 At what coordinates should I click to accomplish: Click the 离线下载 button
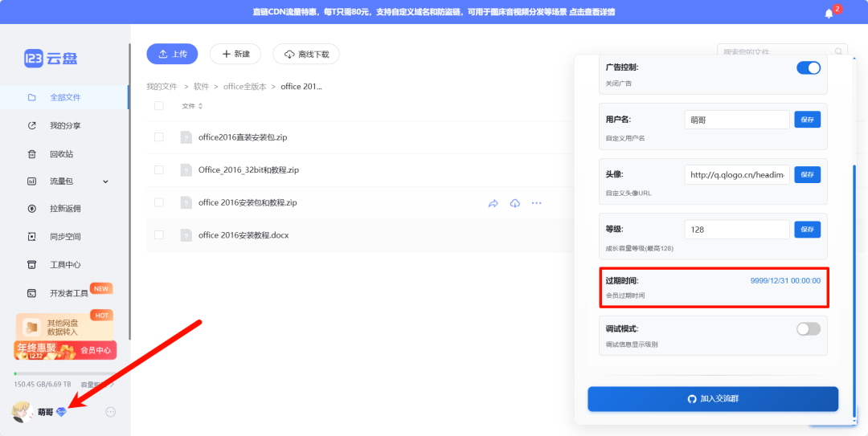click(306, 54)
